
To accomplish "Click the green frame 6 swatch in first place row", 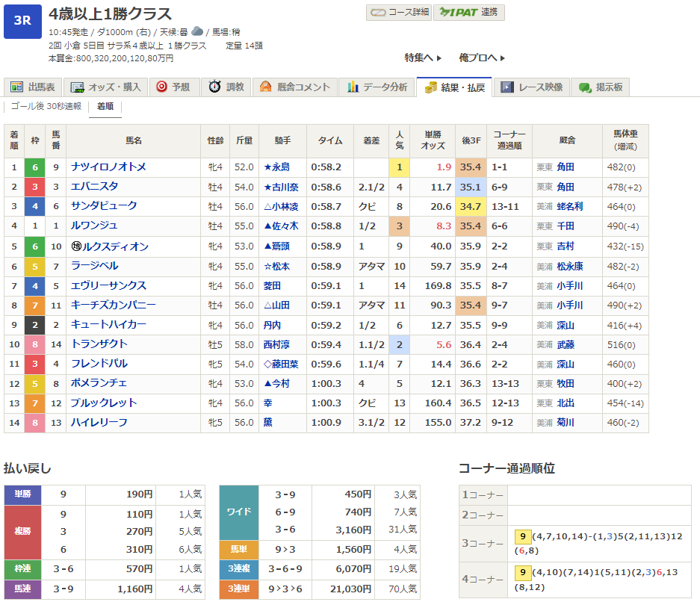I will [34, 167].
